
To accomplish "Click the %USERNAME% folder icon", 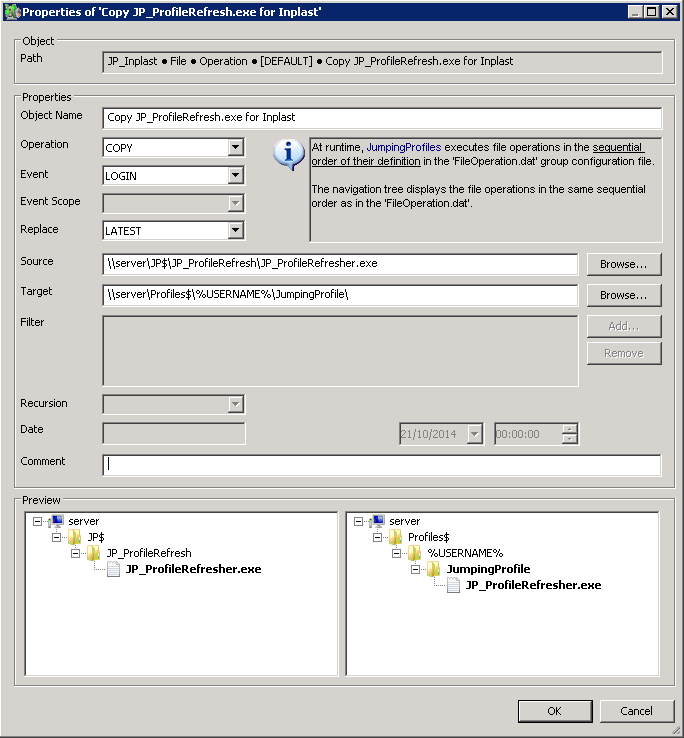I will pos(414,553).
